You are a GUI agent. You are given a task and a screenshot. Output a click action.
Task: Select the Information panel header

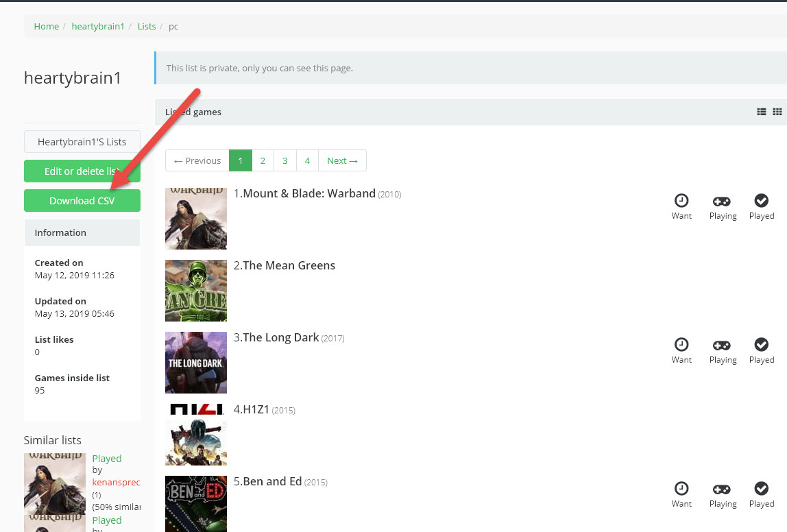point(82,232)
